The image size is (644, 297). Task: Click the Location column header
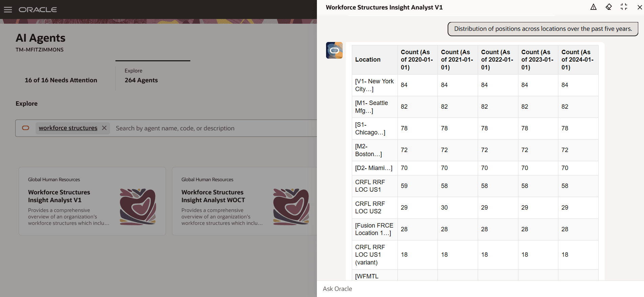click(368, 60)
